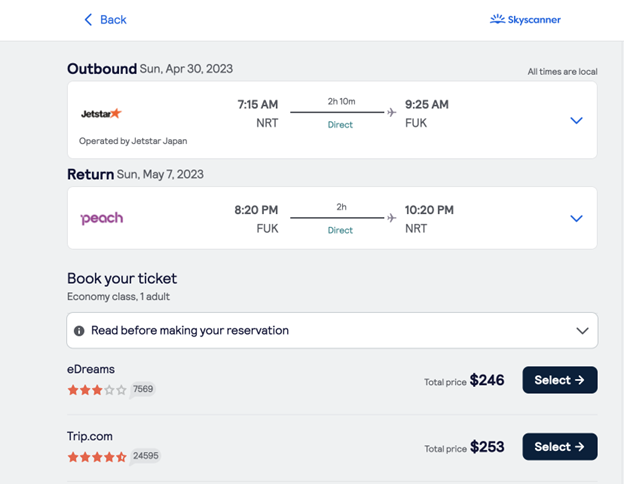Expand Read before making your reservation
624x484 pixels.
pyautogui.click(x=332, y=330)
